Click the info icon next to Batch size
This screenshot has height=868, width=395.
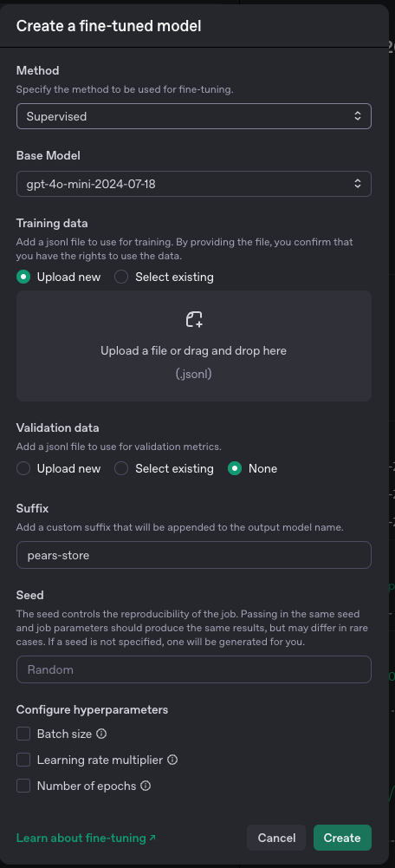(101, 734)
